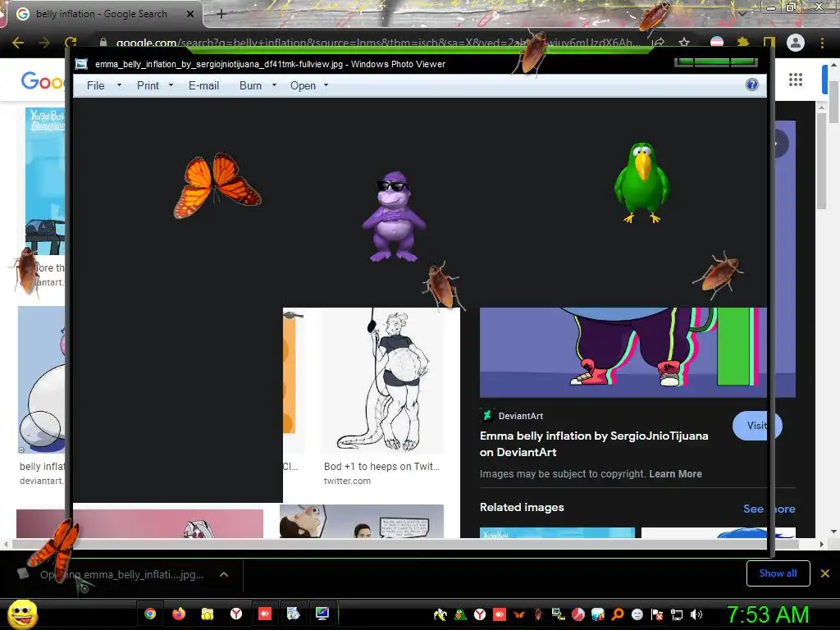This screenshot has width=840, height=630.
Task: Click the magnifier tray icon
Action: [x=618, y=614]
